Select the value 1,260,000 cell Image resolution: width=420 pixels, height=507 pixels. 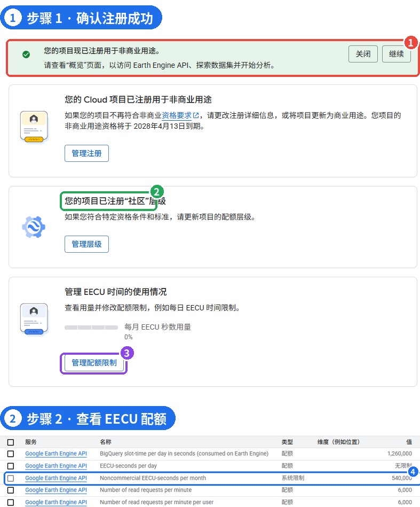pos(400,454)
